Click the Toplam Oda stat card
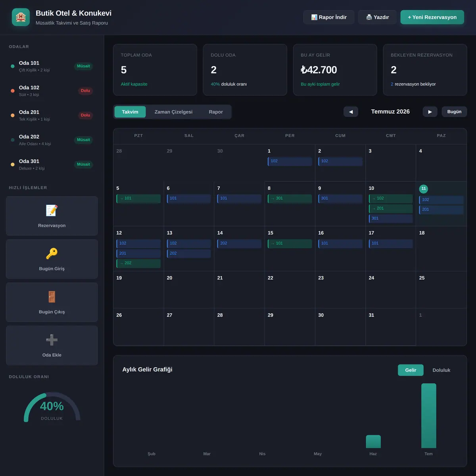 [155, 70]
